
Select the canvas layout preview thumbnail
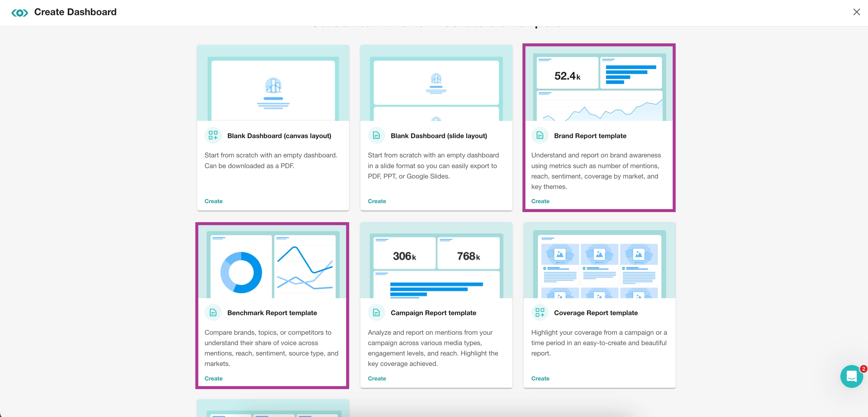coord(273,83)
